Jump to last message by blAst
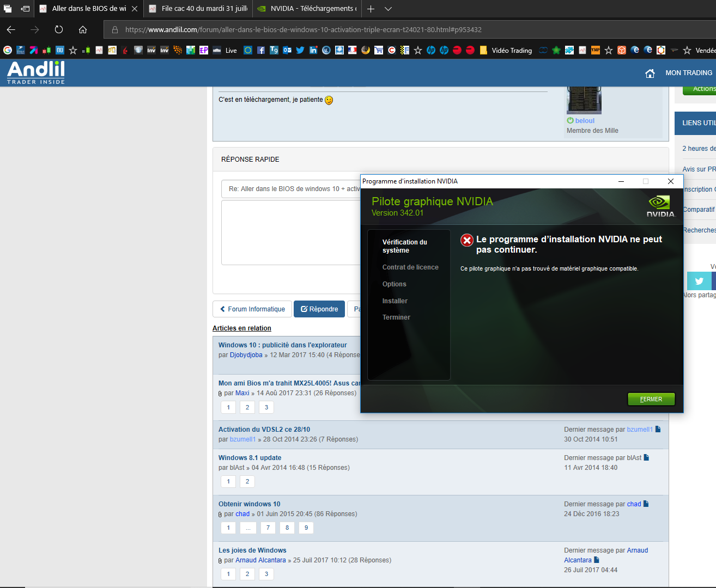This screenshot has height=588, width=716. coord(646,457)
